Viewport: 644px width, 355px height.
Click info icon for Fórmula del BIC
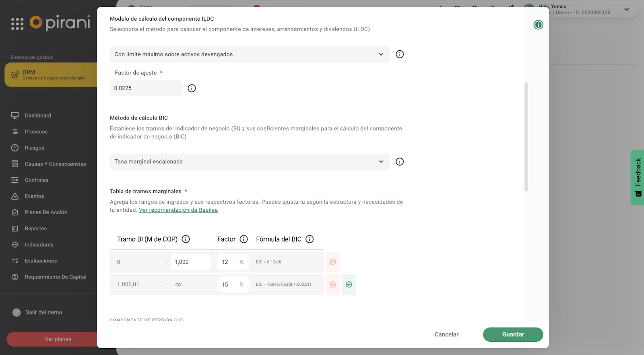309,239
